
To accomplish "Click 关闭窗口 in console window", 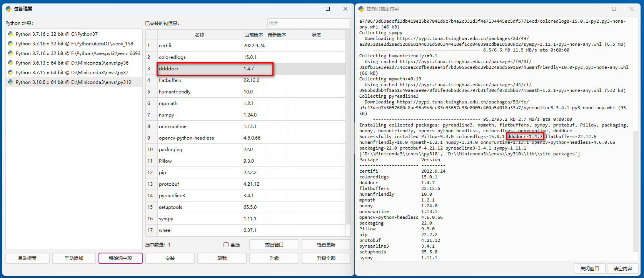I will tap(590, 268).
